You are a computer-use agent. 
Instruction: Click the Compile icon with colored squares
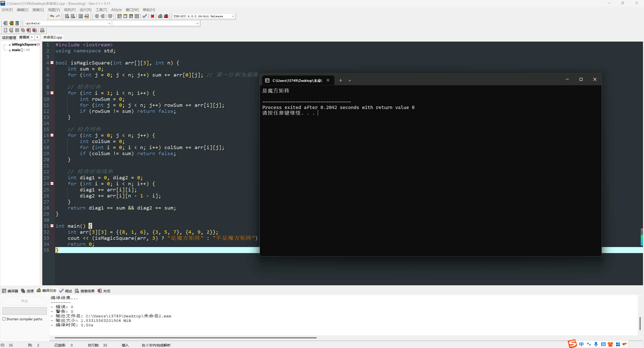point(119,16)
